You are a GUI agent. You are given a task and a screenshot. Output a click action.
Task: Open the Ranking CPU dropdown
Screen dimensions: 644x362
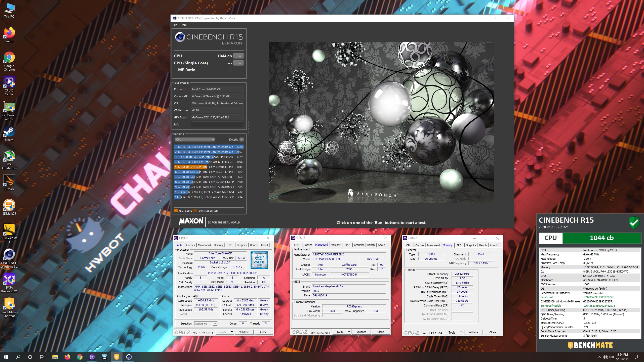(194, 140)
